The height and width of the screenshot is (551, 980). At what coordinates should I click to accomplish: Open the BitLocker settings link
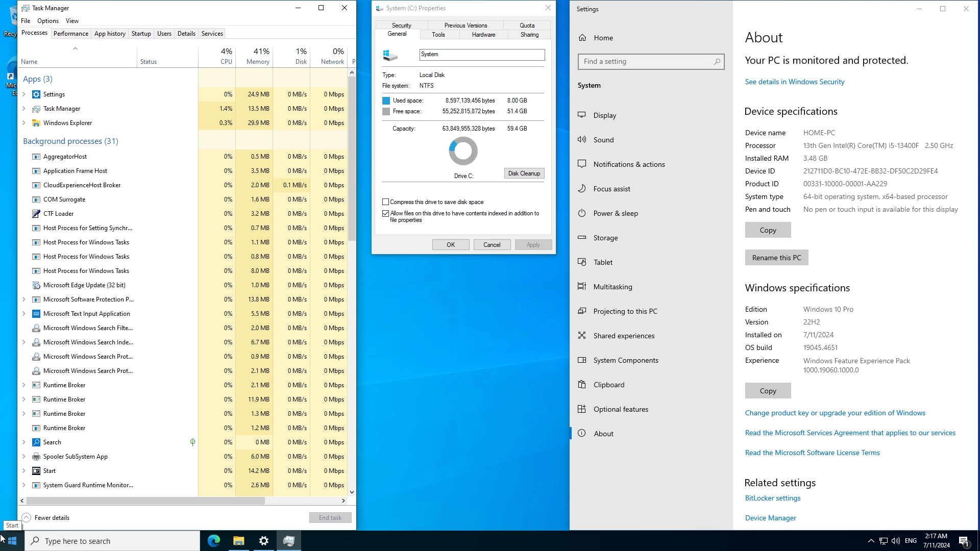(773, 498)
